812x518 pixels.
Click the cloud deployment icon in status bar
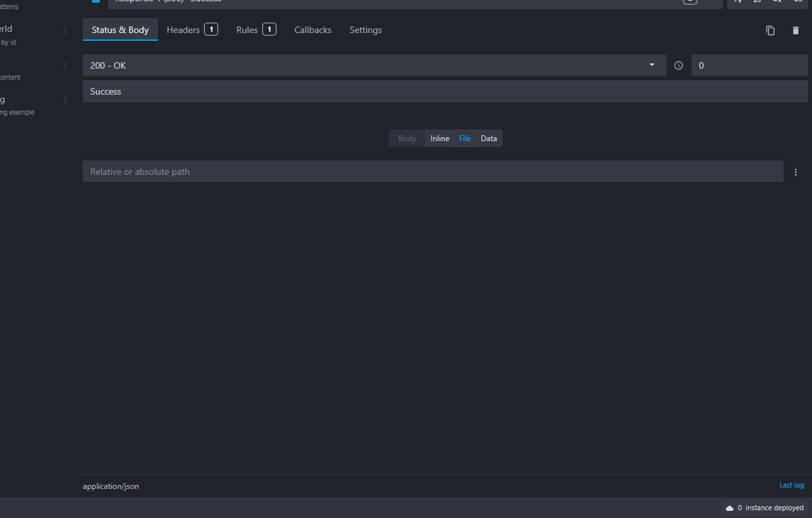point(730,508)
